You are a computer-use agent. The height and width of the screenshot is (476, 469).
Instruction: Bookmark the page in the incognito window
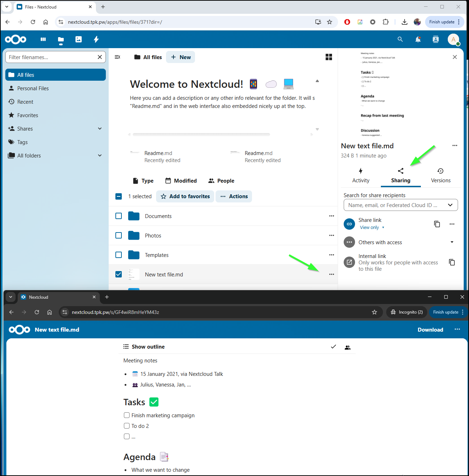coord(374,312)
